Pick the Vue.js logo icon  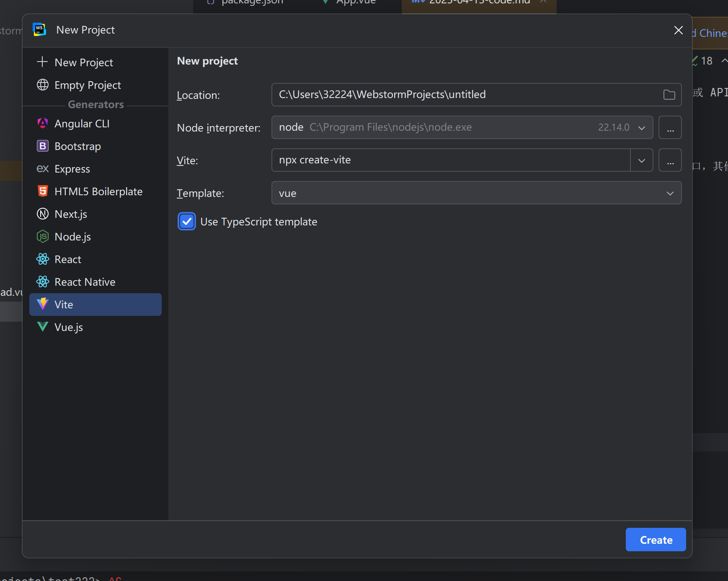tap(43, 327)
